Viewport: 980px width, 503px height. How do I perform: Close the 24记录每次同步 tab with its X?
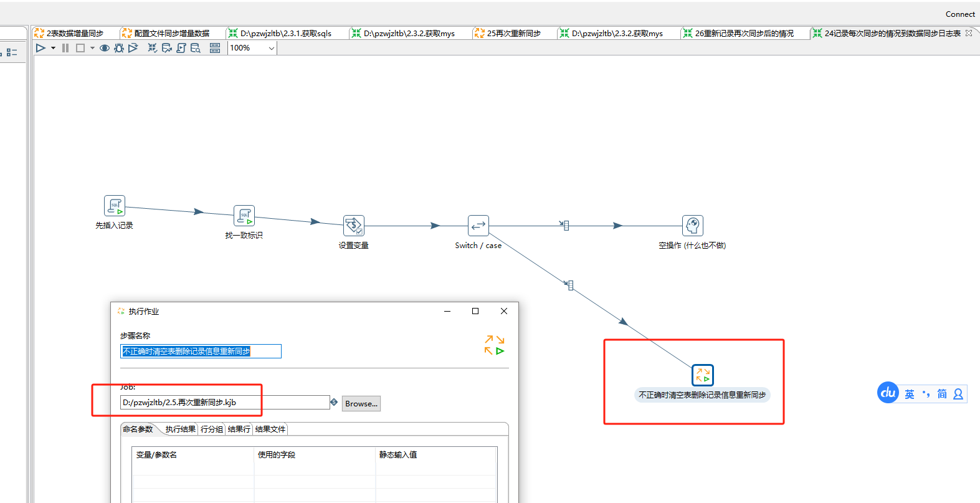969,33
